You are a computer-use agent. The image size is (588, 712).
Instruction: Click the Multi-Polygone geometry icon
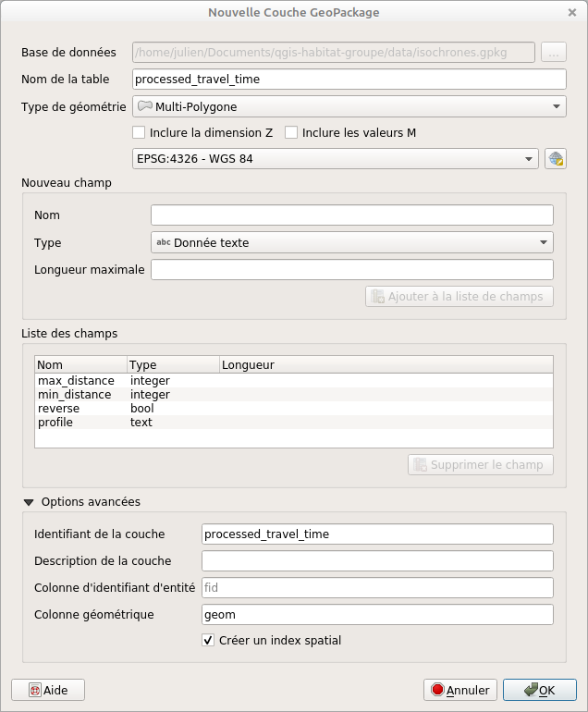point(145,106)
